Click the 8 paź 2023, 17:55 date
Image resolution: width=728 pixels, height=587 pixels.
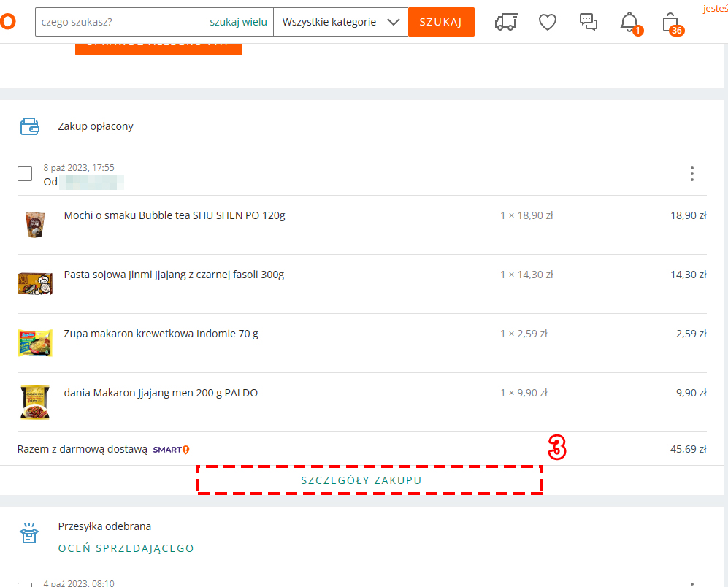coord(79,168)
